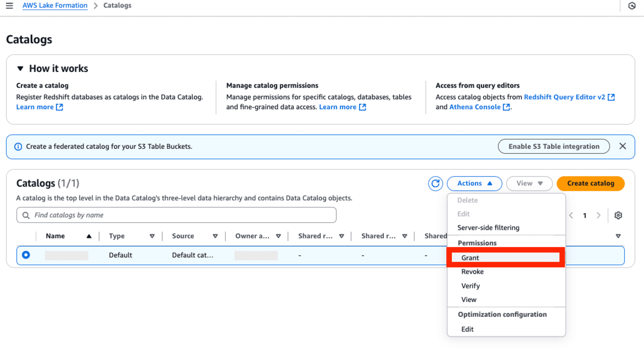Click the Permissions menu item

(x=477, y=242)
